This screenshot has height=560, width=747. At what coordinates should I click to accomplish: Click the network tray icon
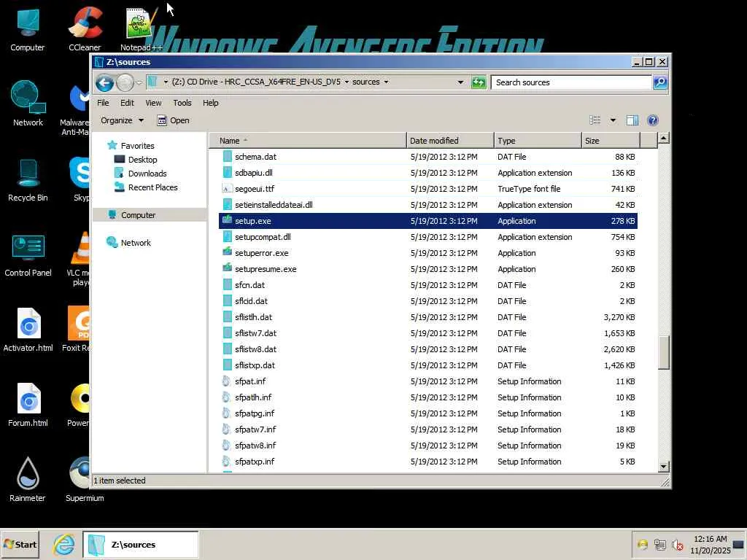point(659,544)
